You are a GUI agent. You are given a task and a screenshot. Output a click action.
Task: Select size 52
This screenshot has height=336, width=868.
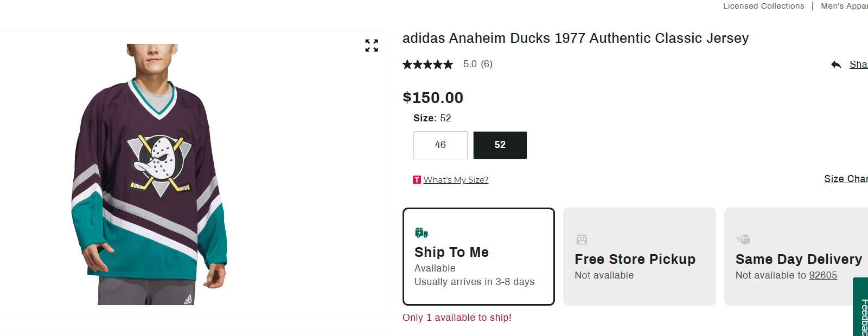pyautogui.click(x=500, y=145)
